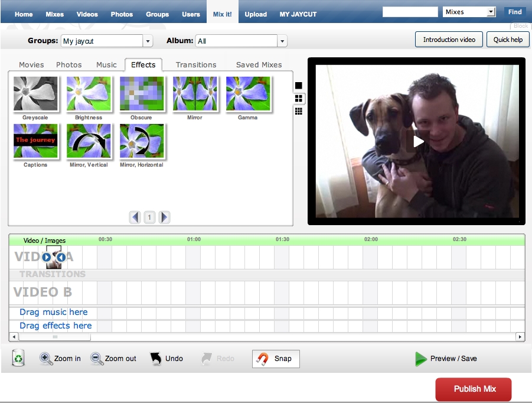This screenshot has width=532, height=403.
Task: Click the clip's right trim handle
Action: [x=61, y=257]
